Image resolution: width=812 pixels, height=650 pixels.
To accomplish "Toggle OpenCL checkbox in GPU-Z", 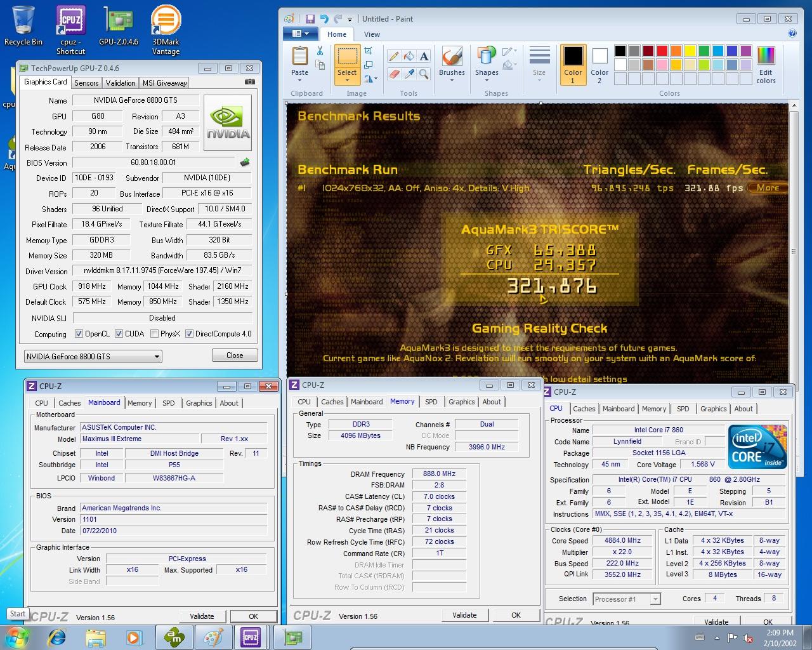I will tap(79, 334).
